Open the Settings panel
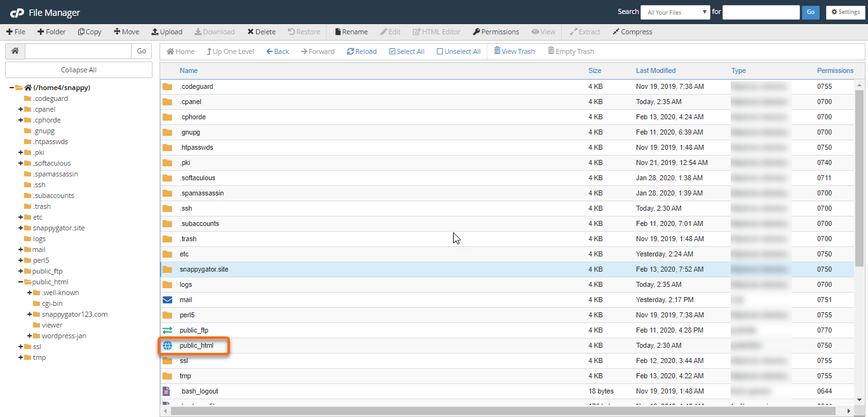 click(845, 12)
